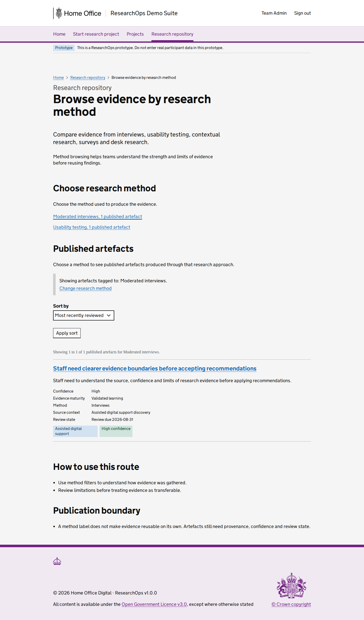Click the crown icon in footer

tap(57, 561)
